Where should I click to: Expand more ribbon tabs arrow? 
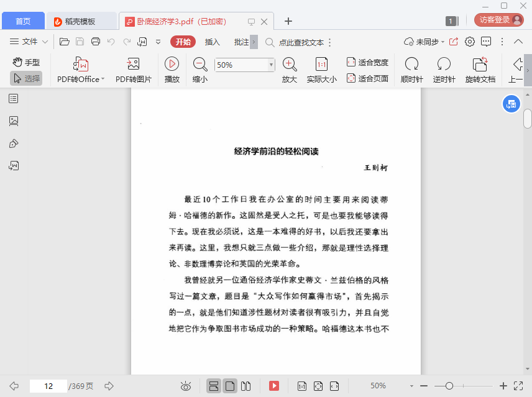[254, 42]
